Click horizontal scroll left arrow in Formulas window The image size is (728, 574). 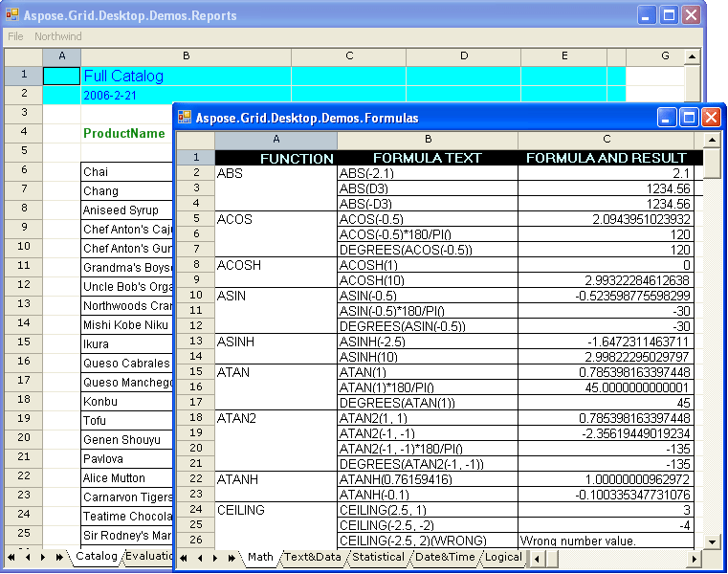(x=538, y=558)
